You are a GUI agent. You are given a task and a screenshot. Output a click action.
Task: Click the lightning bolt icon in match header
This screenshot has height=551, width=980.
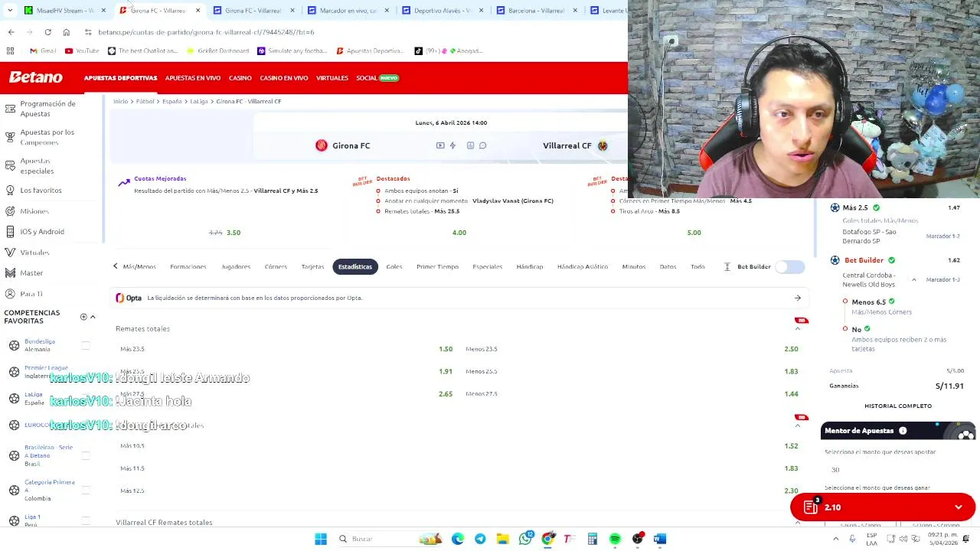point(452,145)
